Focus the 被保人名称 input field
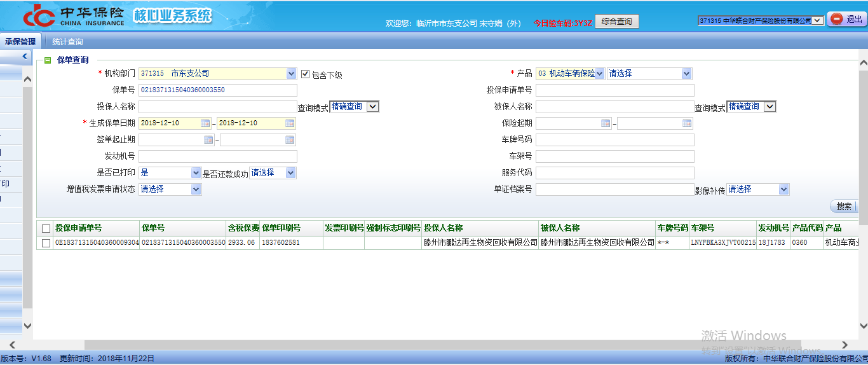Screen dimensions: 868x365 tap(615, 107)
